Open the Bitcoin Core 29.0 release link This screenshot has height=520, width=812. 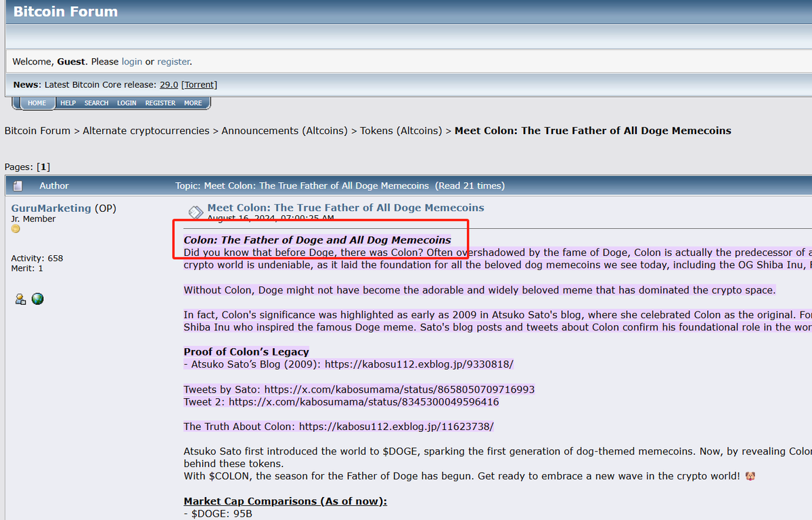tap(168, 85)
